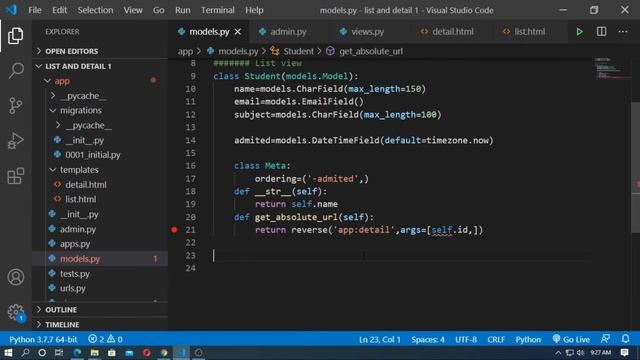This screenshot has width=640, height=360.
Task: Switch to list.html tab
Action: (529, 31)
